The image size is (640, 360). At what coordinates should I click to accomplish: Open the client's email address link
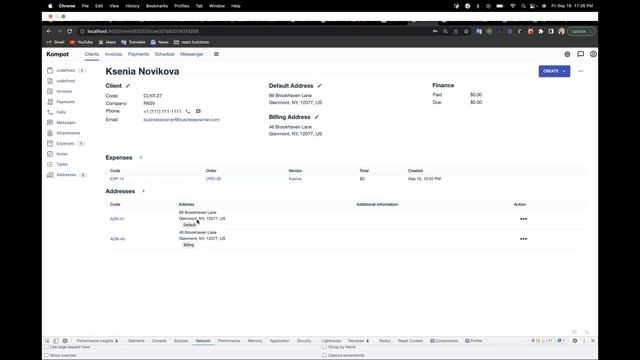click(181, 120)
